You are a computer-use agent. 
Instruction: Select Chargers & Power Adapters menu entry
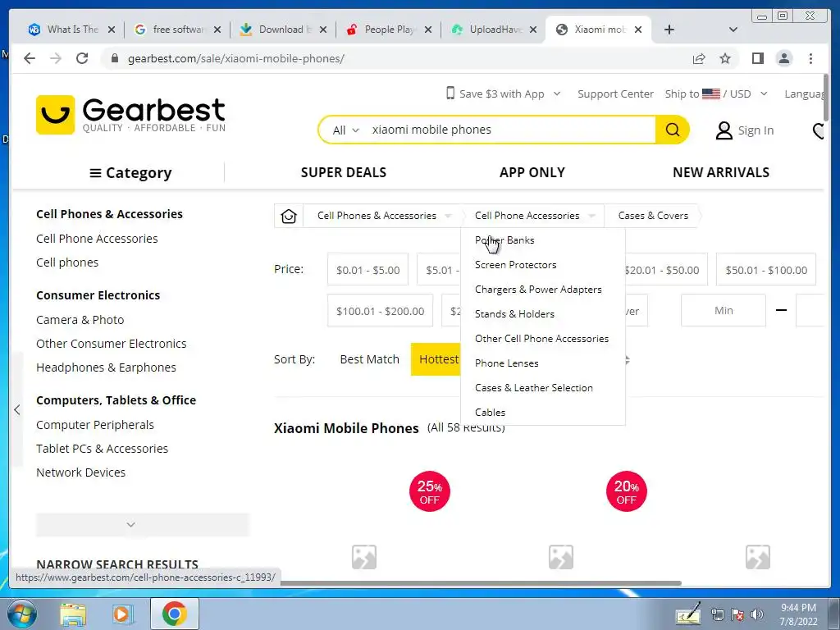click(x=538, y=290)
